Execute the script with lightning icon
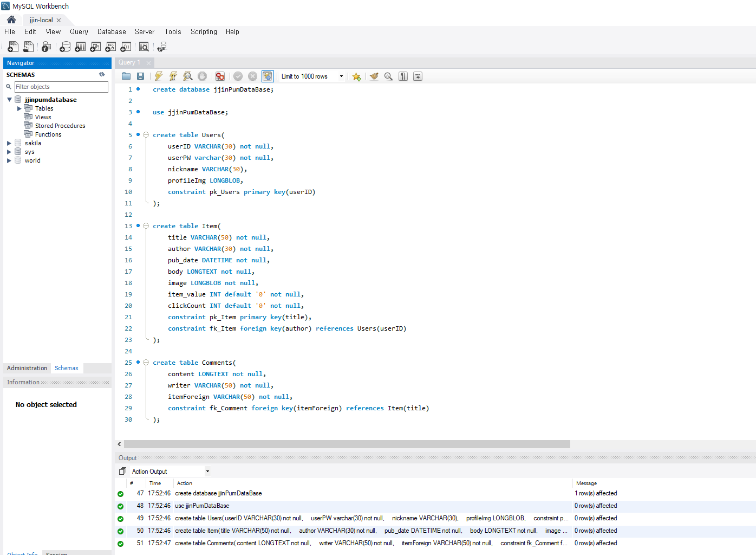The width and height of the screenshot is (756, 555). pos(159,76)
